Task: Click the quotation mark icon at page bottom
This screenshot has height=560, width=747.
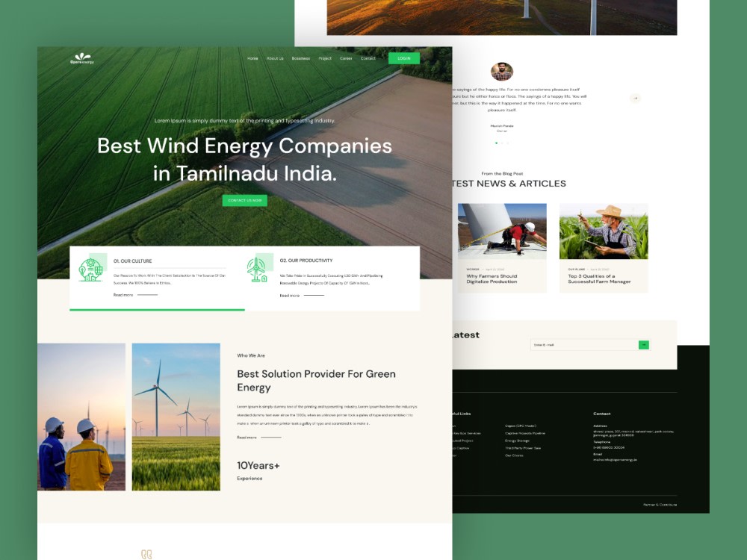Action: pos(146,554)
